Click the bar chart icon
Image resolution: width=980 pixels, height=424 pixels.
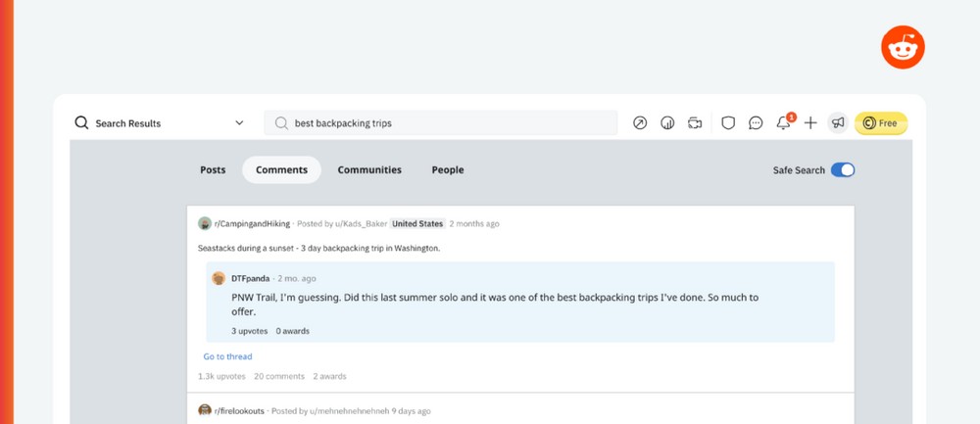tap(667, 123)
